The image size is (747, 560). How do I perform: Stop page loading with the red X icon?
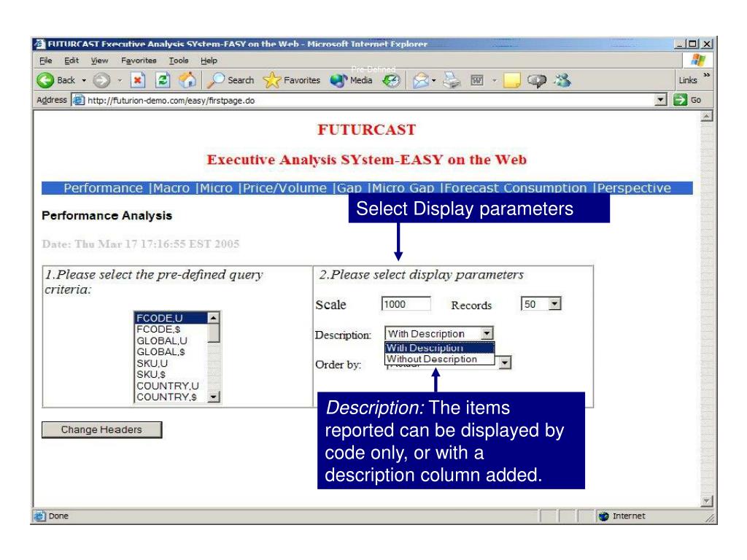(x=138, y=80)
